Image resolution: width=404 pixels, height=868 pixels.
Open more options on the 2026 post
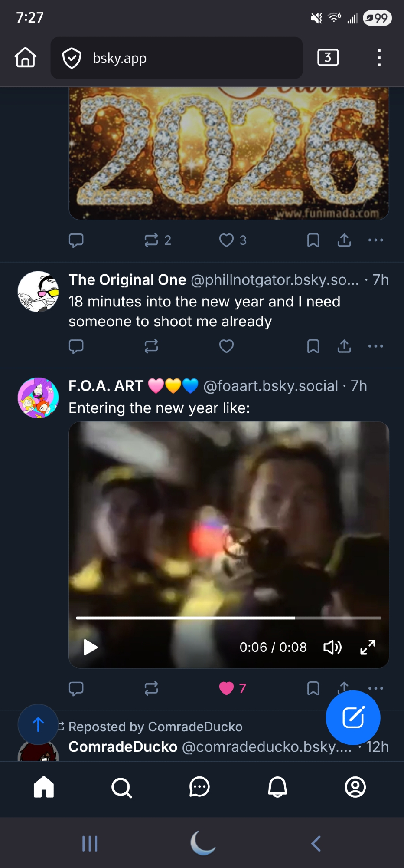tap(375, 240)
